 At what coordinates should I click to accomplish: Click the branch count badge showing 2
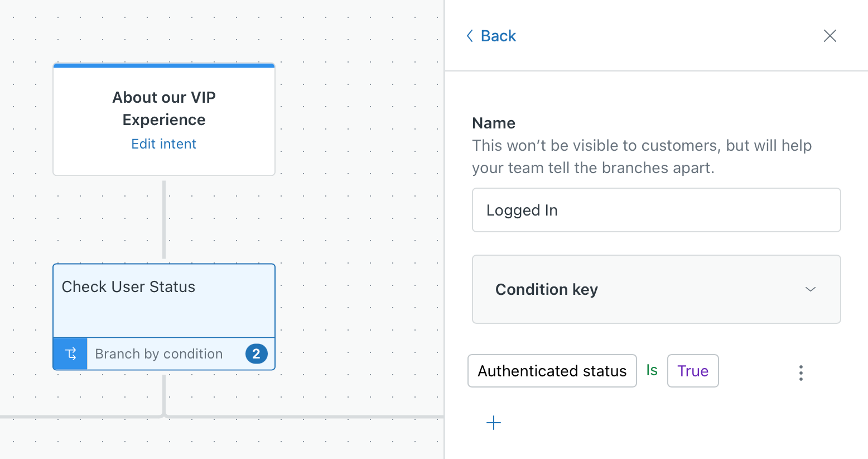click(x=256, y=353)
